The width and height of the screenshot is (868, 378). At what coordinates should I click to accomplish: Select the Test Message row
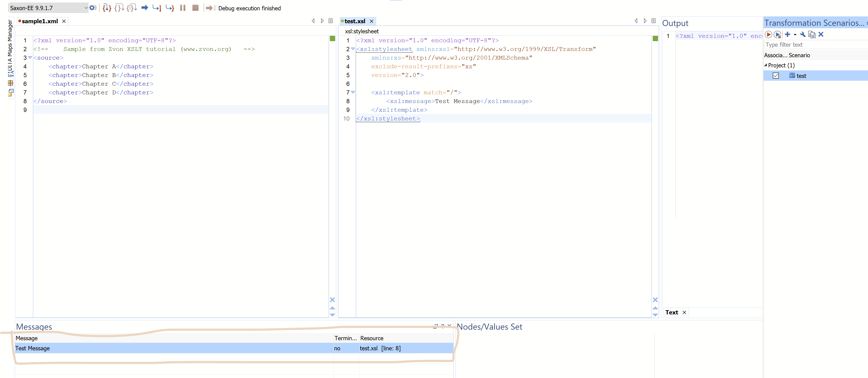point(234,348)
